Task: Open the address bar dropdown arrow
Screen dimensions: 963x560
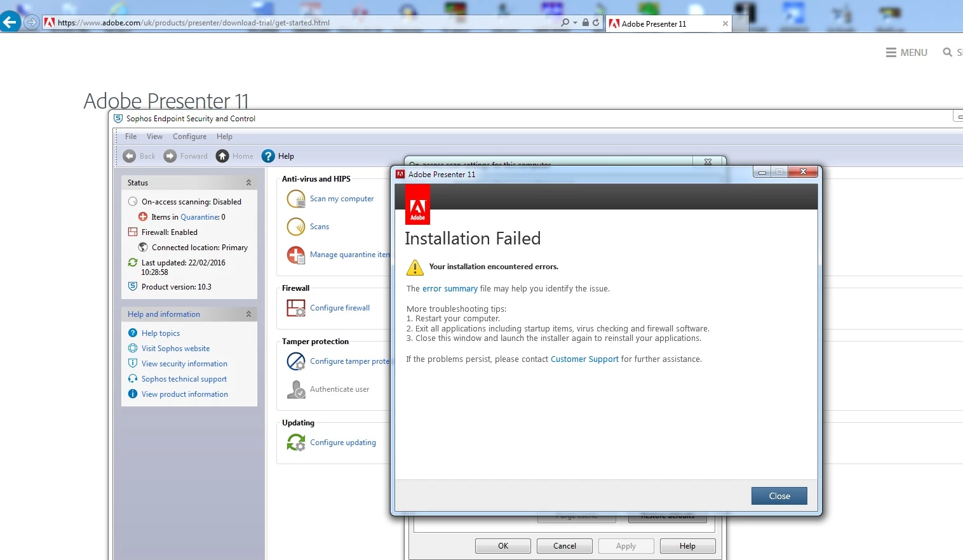Action: click(x=576, y=22)
